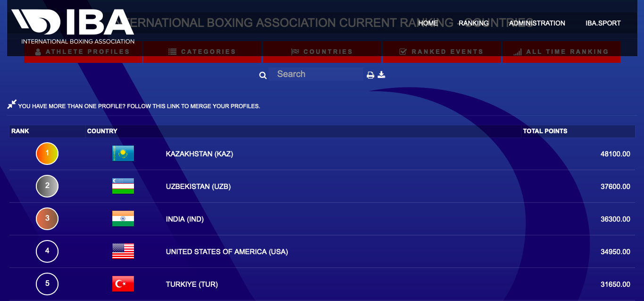Open the Kazakhstan (KAZ) country link
Image resolution: width=644 pixels, height=301 pixels.
pyautogui.click(x=200, y=154)
